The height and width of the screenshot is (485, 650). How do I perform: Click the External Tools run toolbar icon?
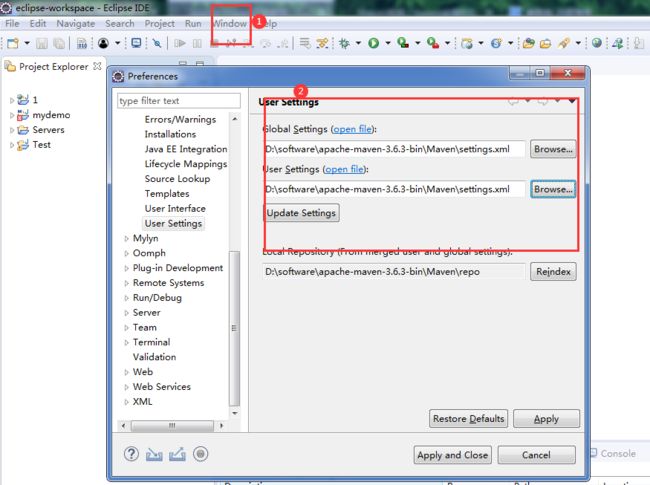pos(433,43)
